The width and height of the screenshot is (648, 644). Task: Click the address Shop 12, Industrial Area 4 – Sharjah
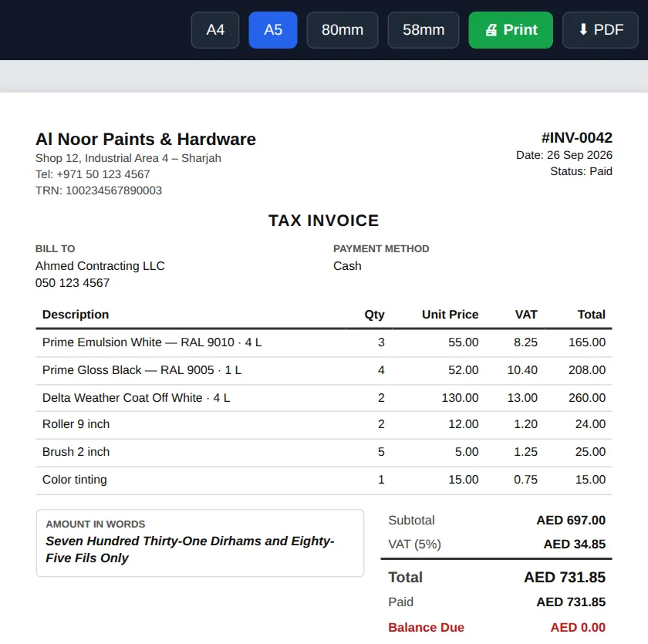click(128, 158)
